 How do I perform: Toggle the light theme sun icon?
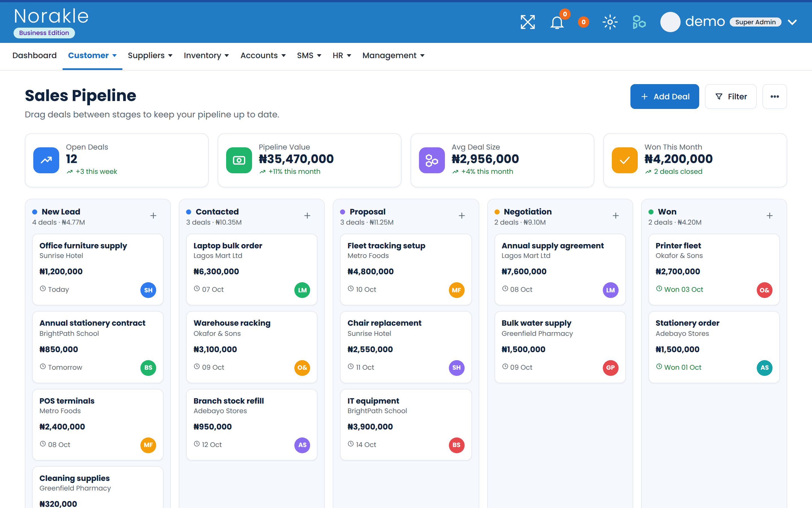pos(610,22)
